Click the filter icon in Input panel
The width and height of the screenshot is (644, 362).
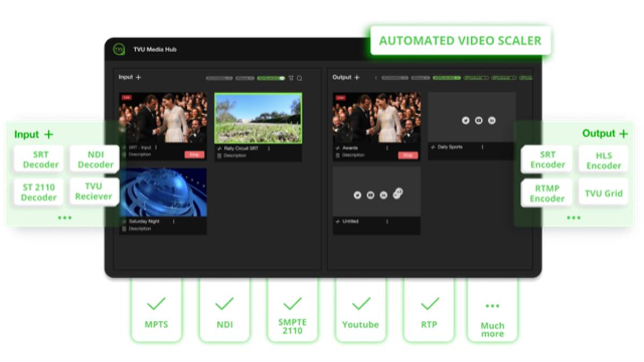coord(291,78)
